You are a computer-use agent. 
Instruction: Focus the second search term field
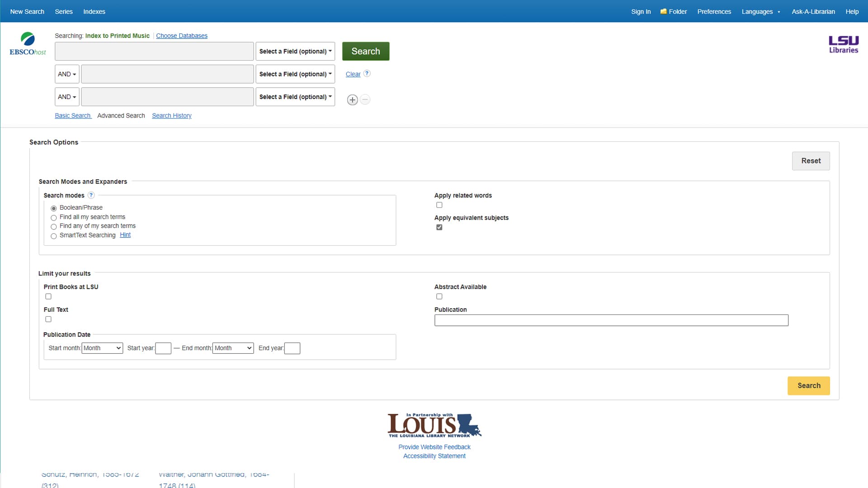click(x=167, y=74)
